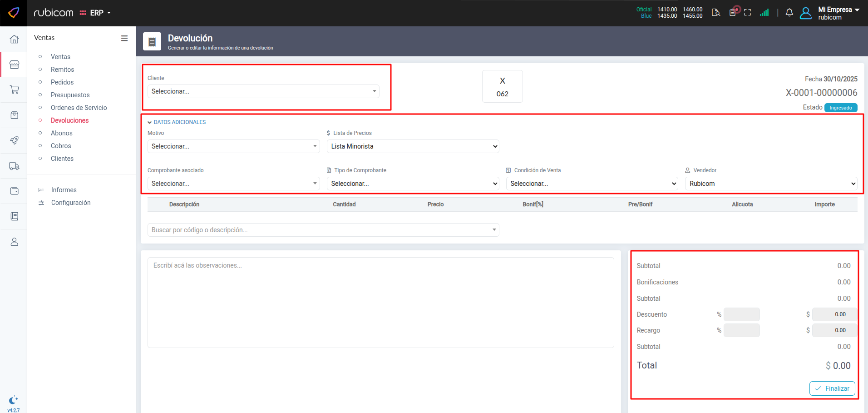Image resolution: width=868 pixels, height=413 pixels.
Task: Click the notifications bell icon
Action: [x=789, y=13]
